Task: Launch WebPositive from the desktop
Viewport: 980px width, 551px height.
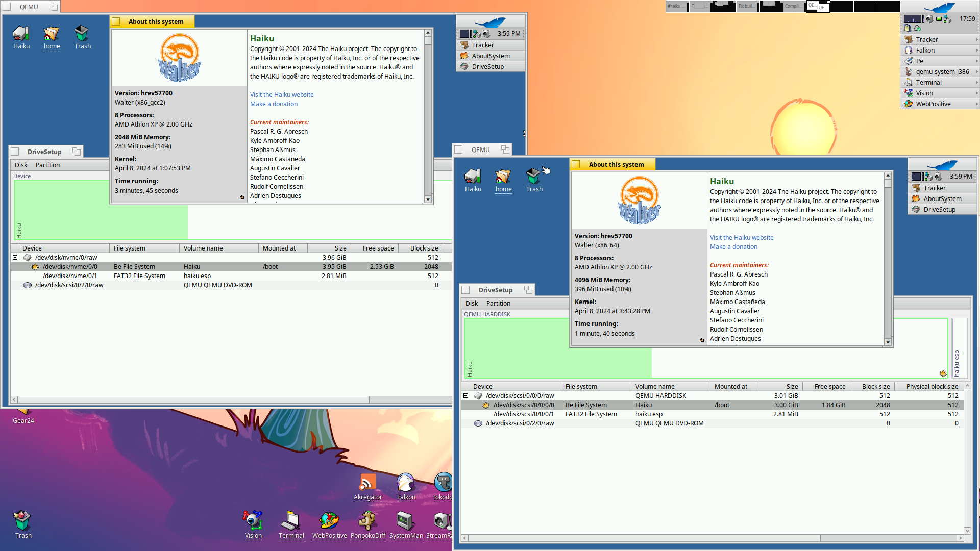Action: 329,521
